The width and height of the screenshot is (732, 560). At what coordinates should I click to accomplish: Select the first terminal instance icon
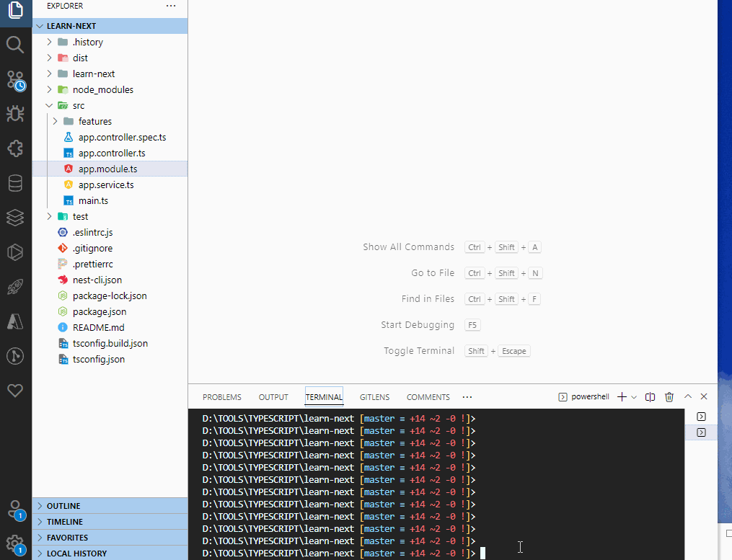click(x=701, y=417)
